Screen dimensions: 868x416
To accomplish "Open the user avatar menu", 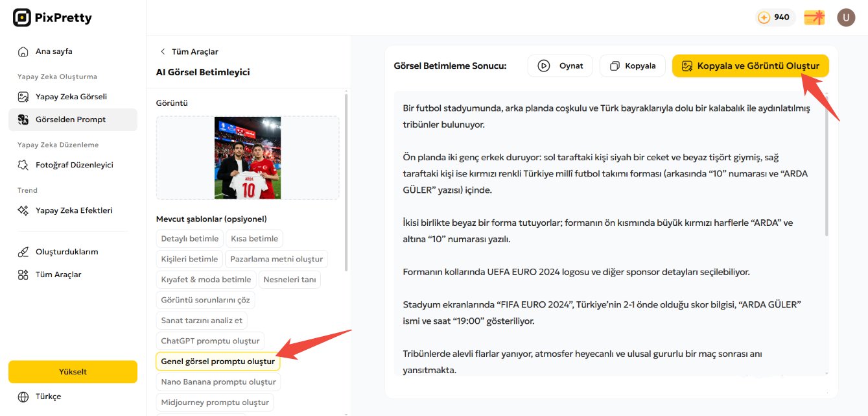I will coord(846,18).
